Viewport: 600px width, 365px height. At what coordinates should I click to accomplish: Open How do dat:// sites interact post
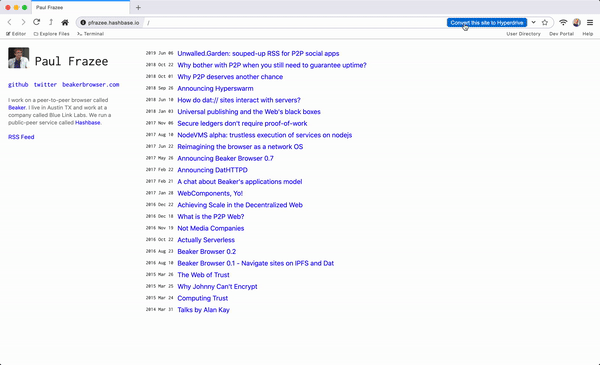click(239, 100)
